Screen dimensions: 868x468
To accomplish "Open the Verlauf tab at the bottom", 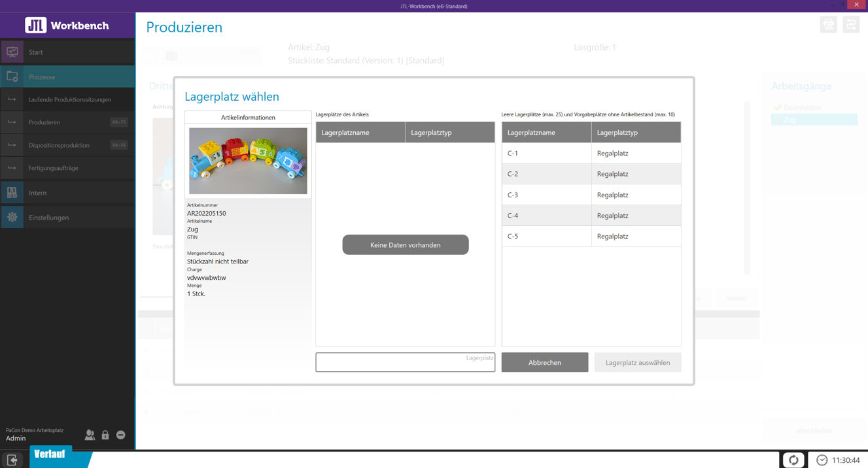I will 50,454.
